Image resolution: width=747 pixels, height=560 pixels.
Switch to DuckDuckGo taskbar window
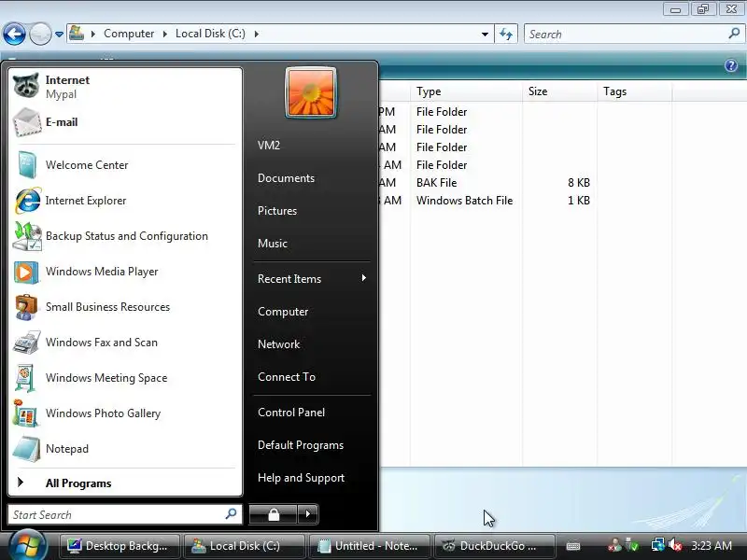tap(495, 546)
